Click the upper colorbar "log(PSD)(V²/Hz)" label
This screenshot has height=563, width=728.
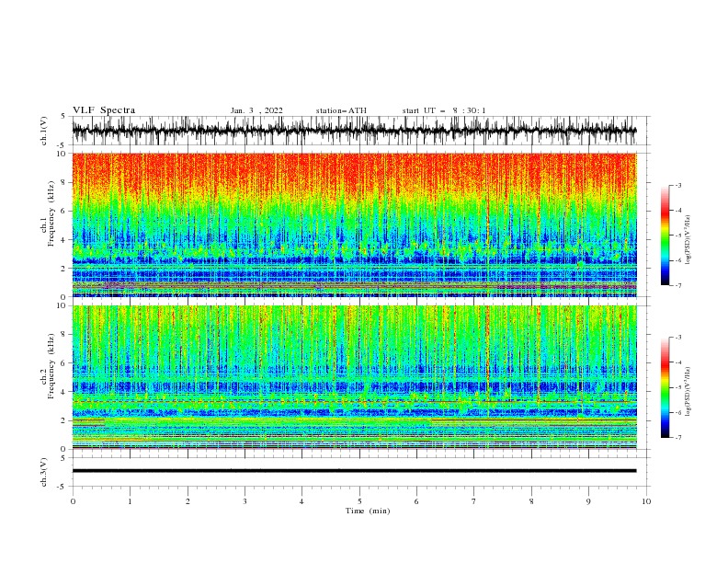click(x=688, y=240)
